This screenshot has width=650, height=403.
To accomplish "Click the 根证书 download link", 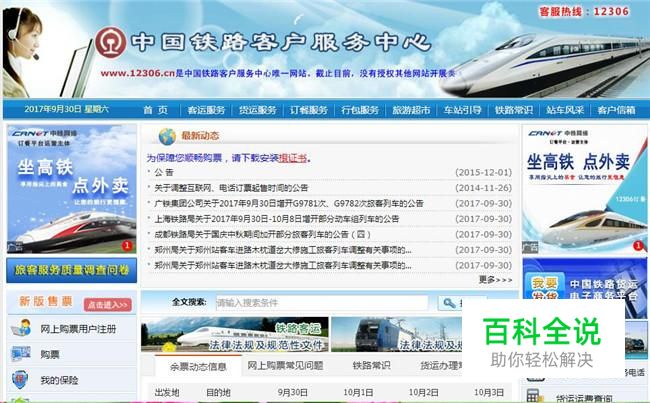I will click(293, 158).
